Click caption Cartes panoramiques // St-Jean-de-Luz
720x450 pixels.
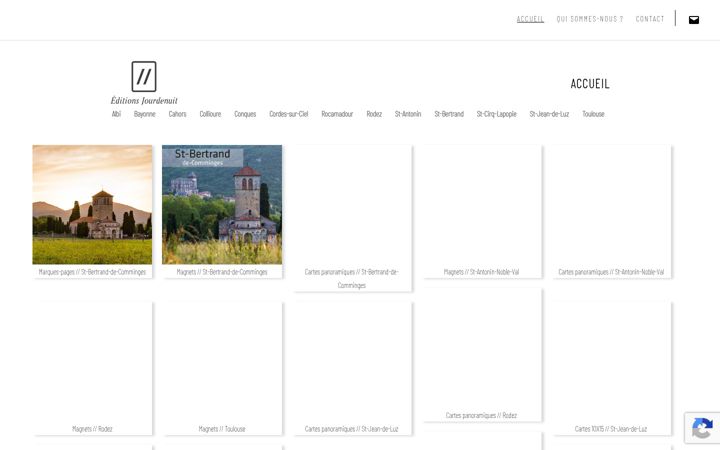[x=352, y=429]
